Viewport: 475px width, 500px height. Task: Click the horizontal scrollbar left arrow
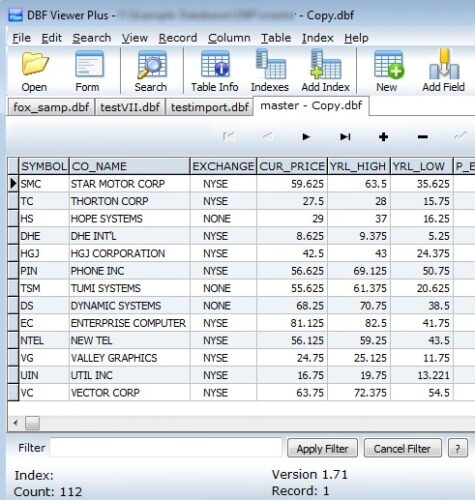pos(15,423)
